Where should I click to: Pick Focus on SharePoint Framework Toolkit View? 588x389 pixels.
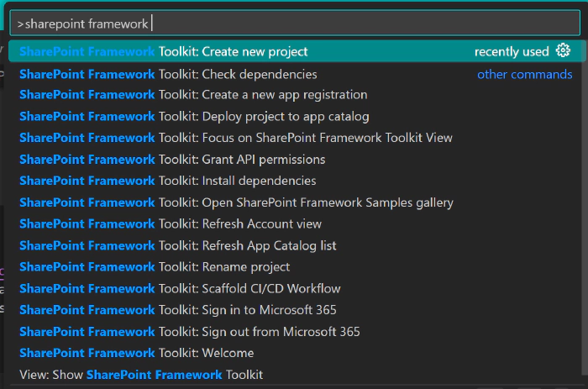click(x=235, y=138)
